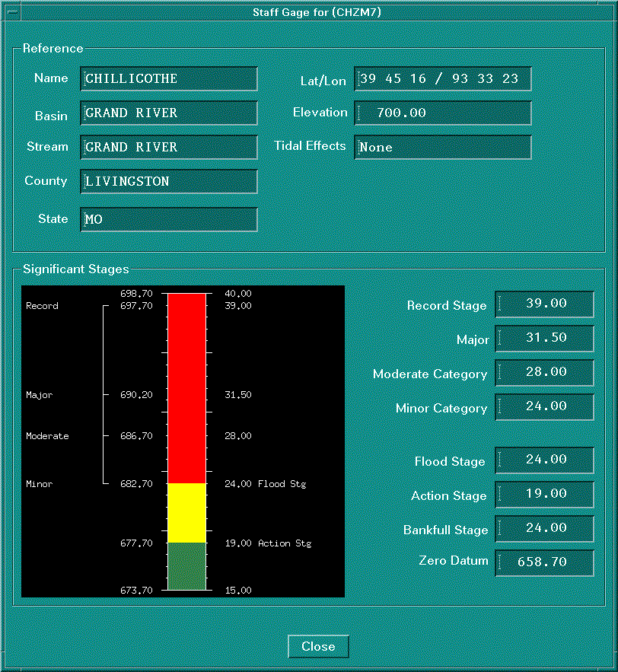Click the Moderate Category field showing 28.00
Image resolution: width=618 pixels, height=672 pixels.
[544, 372]
